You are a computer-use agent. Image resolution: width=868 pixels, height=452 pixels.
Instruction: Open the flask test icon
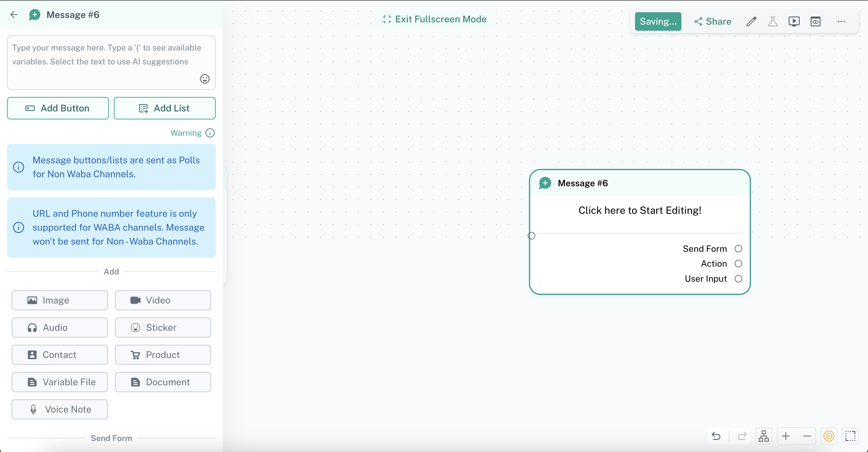(x=772, y=21)
